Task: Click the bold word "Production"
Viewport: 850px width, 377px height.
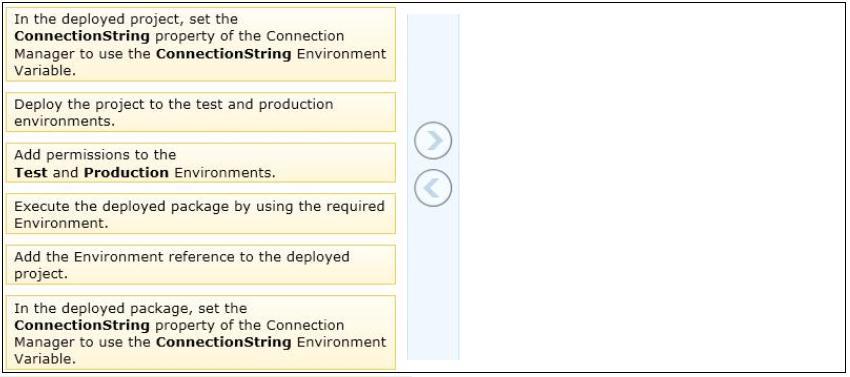Action: [126, 172]
